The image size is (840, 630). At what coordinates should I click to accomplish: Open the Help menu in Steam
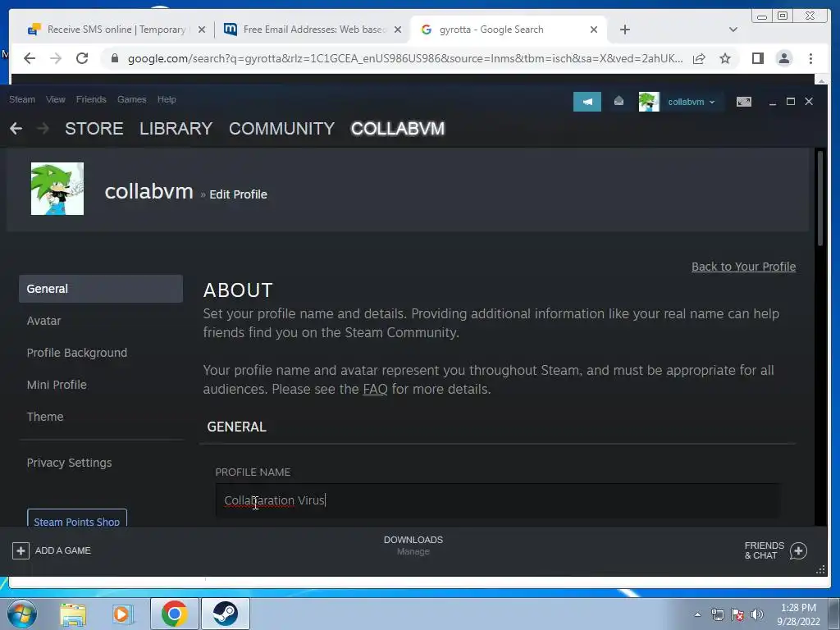click(x=167, y=99)
